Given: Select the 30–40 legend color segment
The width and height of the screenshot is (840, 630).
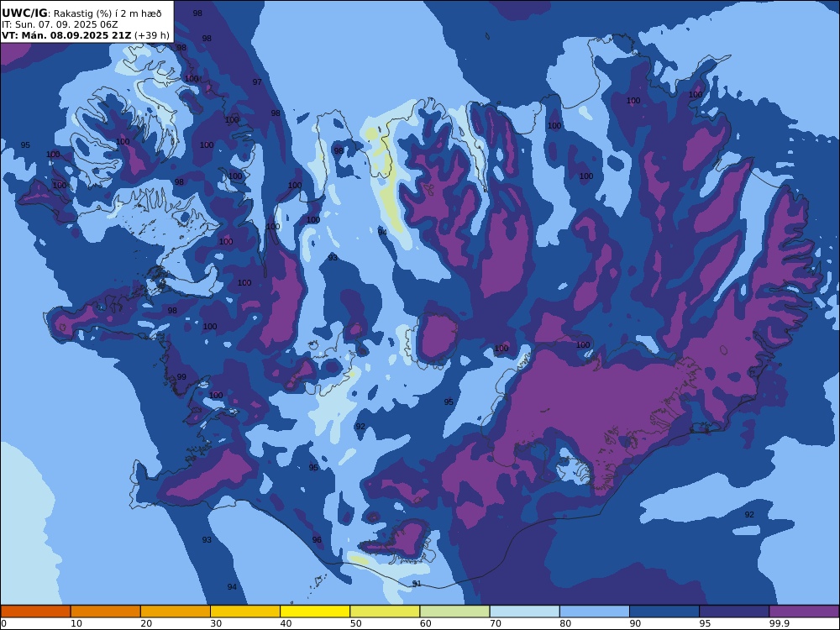Looking at the screenshot, I should 245,612.
